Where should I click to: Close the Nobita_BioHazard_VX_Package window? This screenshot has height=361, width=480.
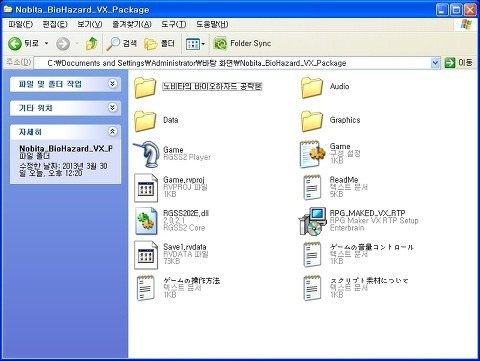(470, 10)
